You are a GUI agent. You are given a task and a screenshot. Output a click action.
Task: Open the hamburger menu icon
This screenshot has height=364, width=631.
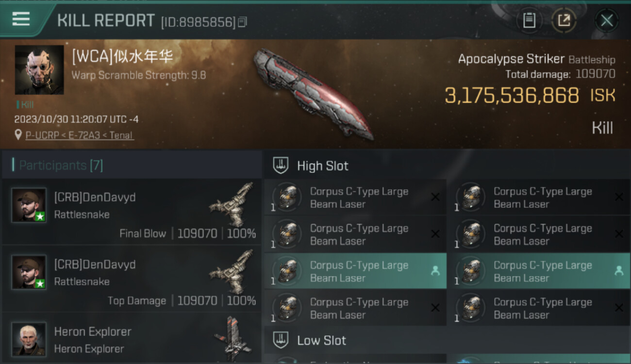tap(21, 19)
